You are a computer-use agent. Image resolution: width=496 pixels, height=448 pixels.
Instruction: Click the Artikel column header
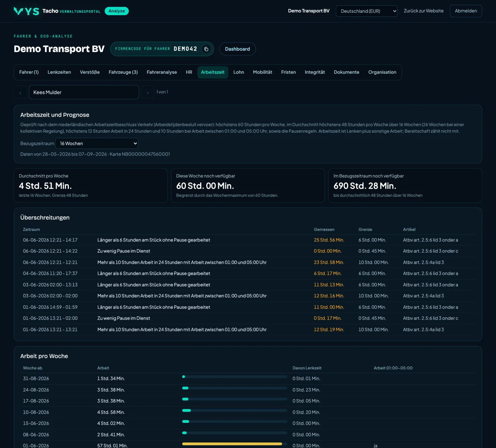click(x=409, y=229)
